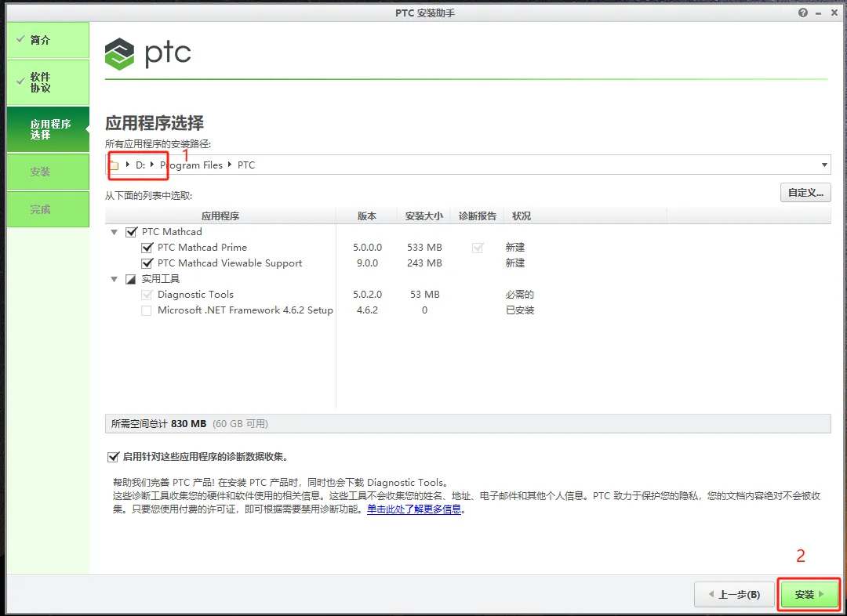Close the PTC 安装助手 window
Viewport: 847px width, 616px height.
point(834,13)
